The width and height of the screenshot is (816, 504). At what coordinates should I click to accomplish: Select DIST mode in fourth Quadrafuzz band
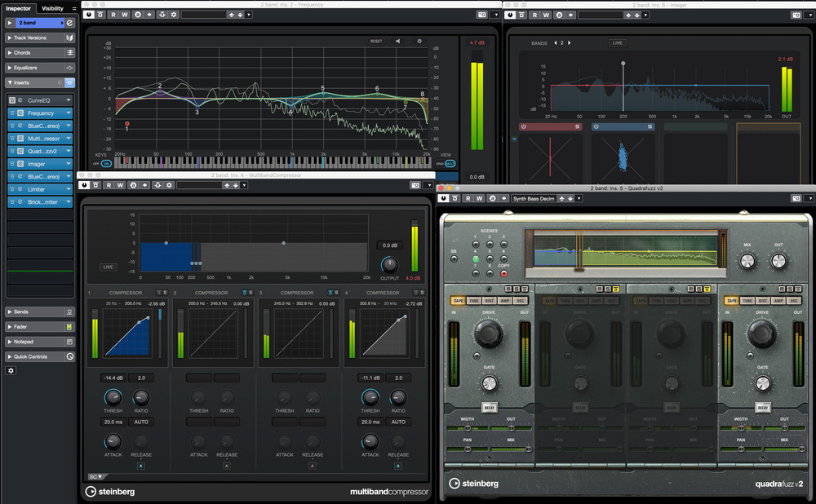click(762, 301)
